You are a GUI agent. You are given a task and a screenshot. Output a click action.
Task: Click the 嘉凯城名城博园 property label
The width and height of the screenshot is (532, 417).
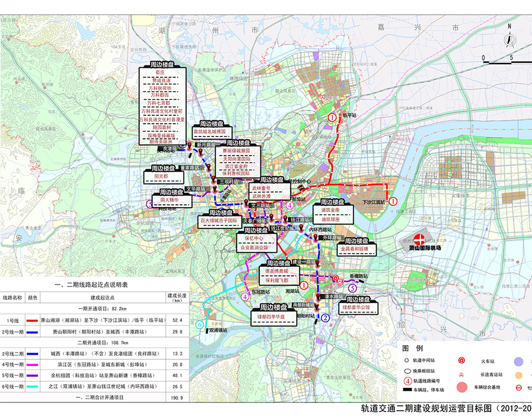pyautogui.click(x=209, y=132)
